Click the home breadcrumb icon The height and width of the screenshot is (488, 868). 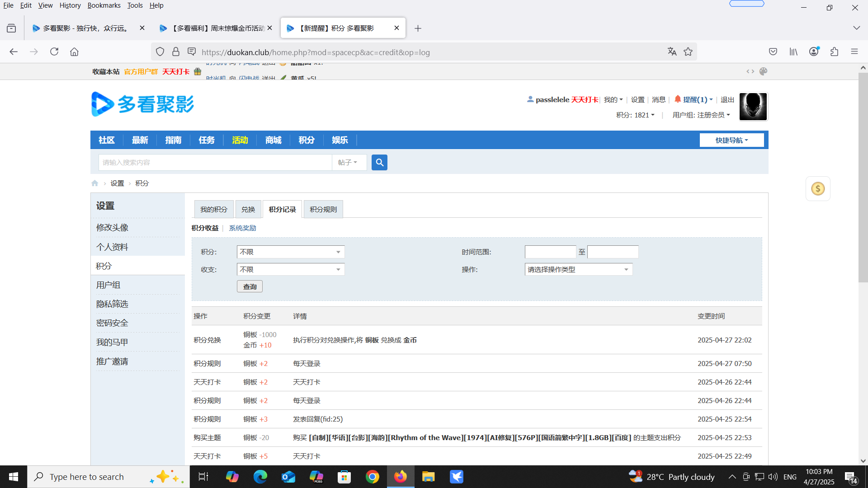(x=94, y=183)
